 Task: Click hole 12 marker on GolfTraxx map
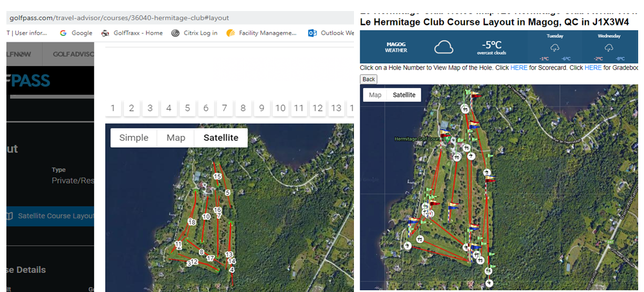(x=420, y=240)
